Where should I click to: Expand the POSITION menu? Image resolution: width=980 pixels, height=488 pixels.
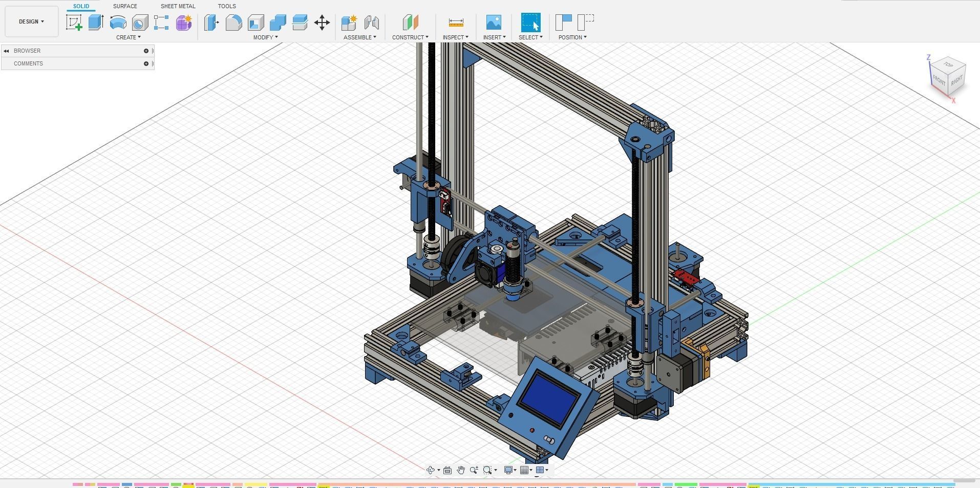[x=572, y=37]
